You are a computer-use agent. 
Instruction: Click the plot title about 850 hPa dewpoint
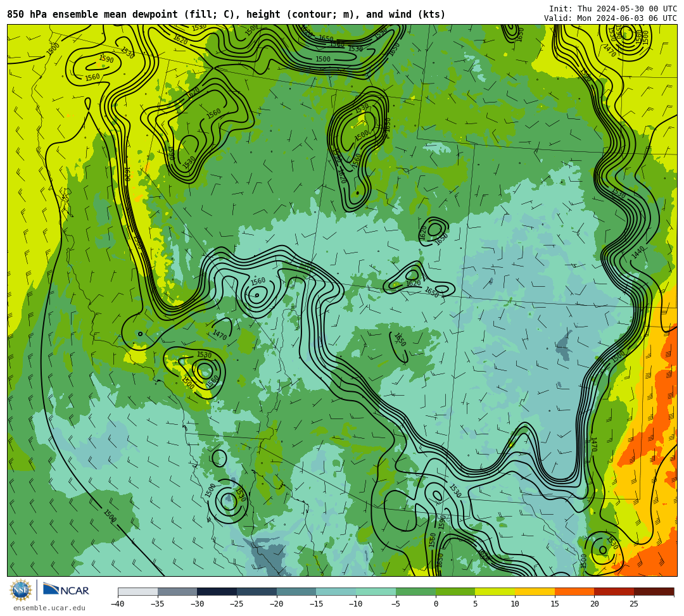[226, 15]
